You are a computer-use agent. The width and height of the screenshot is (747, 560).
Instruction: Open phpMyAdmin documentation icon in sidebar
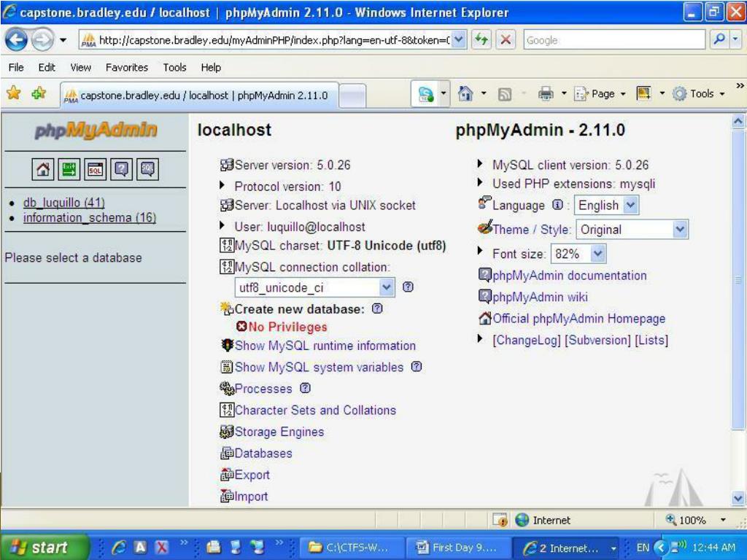[122, 169]
